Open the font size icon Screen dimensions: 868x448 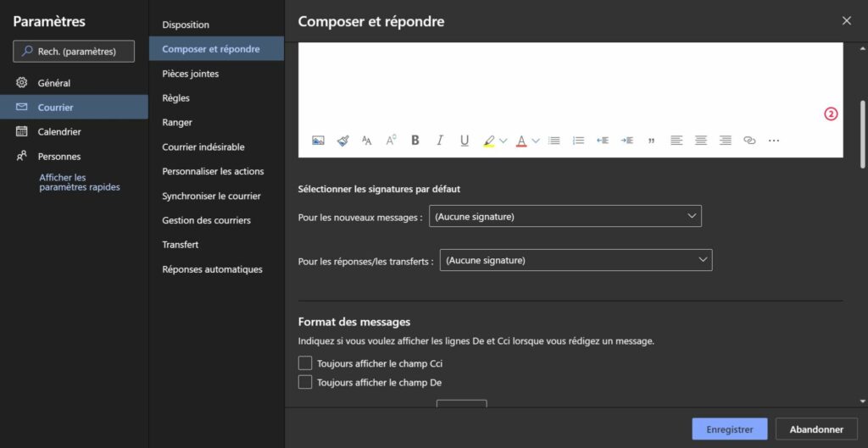click(x=366, y=141)
